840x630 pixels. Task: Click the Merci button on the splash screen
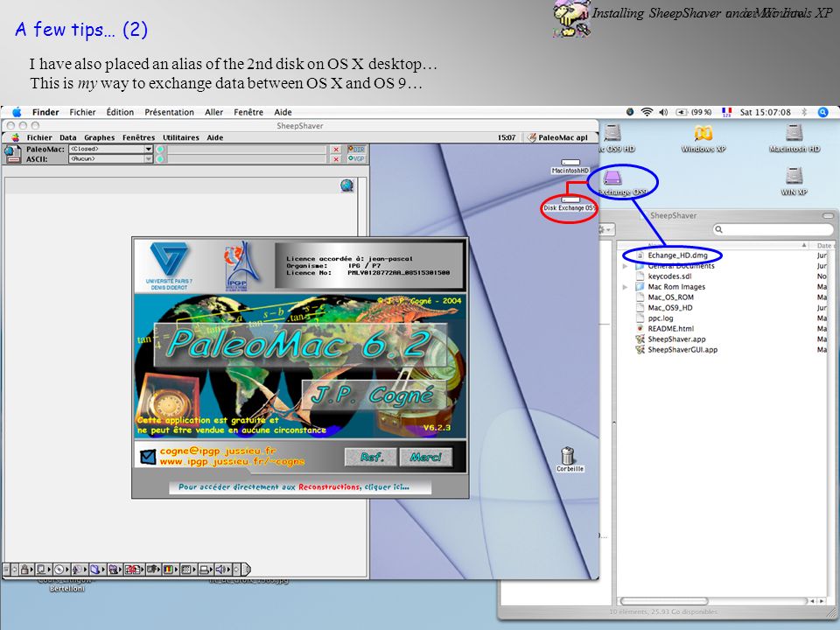[426, 457]
